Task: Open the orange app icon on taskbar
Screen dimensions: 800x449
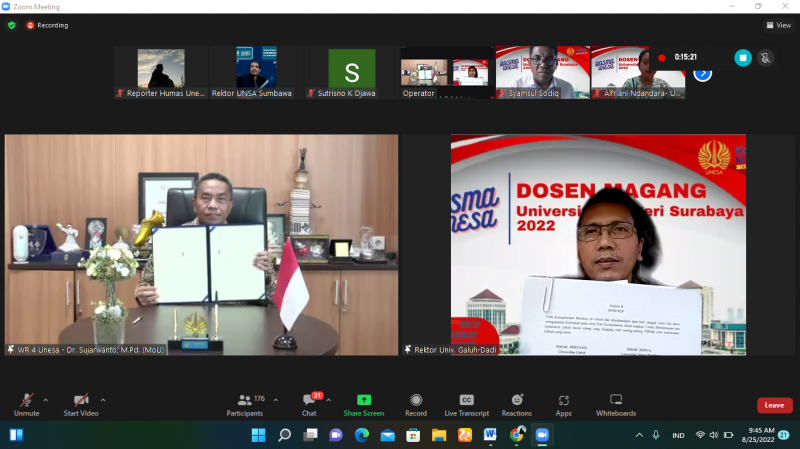Action: coord(465,435)
